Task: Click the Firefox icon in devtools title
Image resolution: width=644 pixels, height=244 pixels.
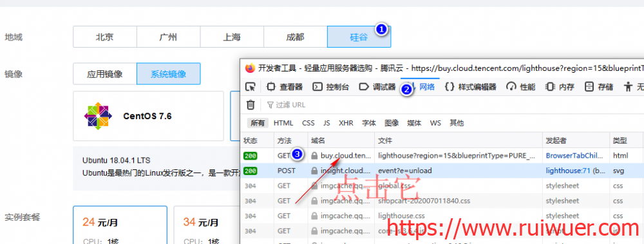Action: pos(250,68)
